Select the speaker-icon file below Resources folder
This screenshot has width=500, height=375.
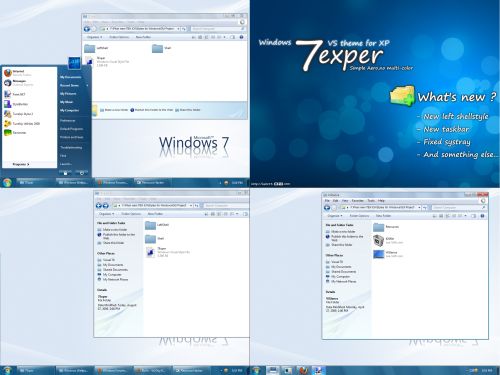point(388,240)
